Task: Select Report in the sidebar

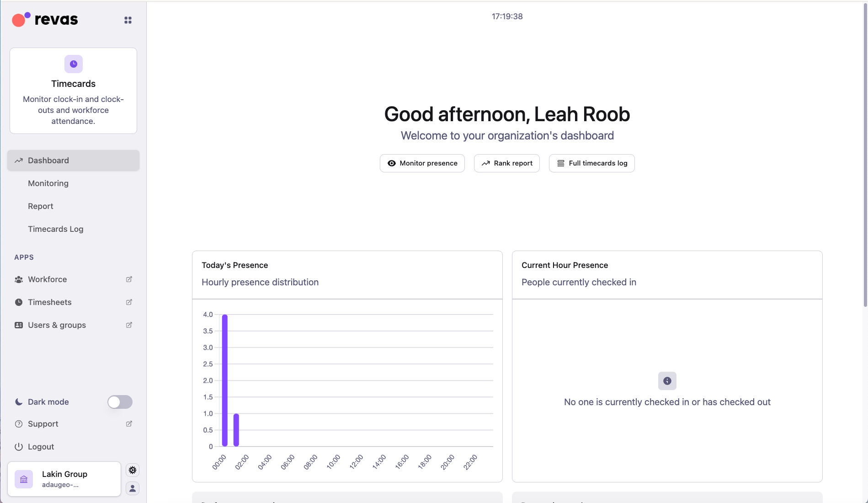Action: click(40, 206)
